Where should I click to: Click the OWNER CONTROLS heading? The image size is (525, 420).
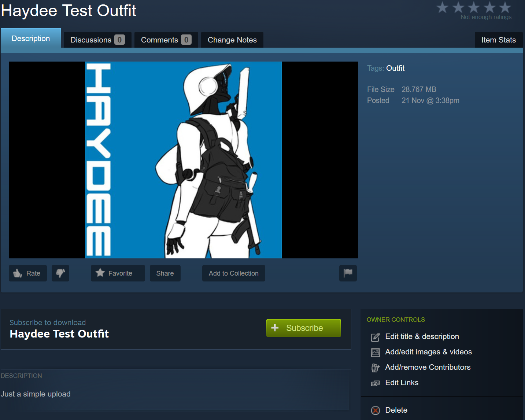[x=396, y=320]
